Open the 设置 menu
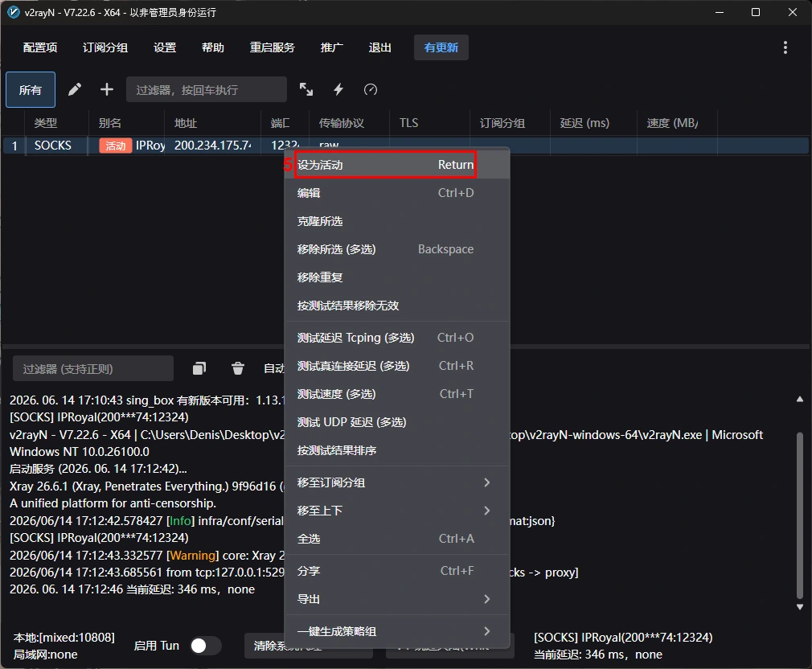Screen dimensions: 812x669 point(165,47)
